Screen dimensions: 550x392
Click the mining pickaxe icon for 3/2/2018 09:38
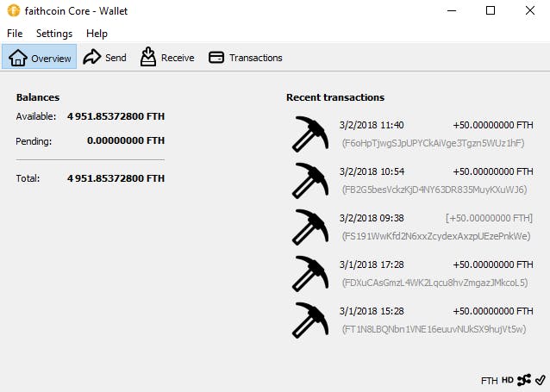(x=310, y=227)
